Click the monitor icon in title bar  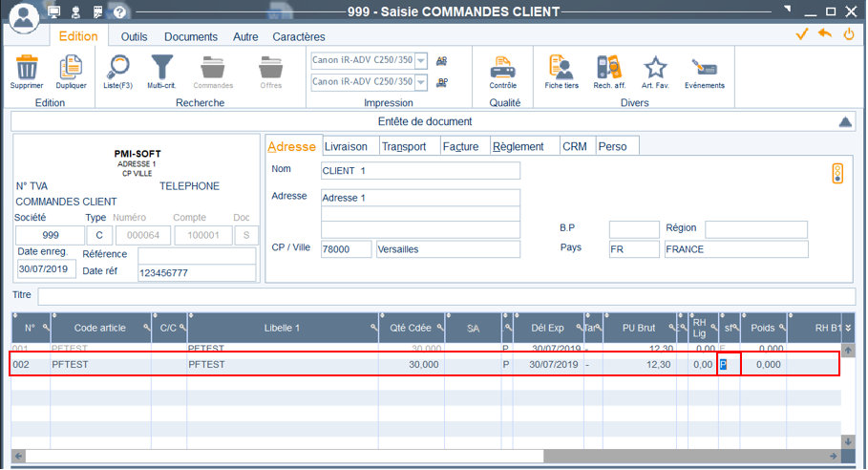click(53, 11)
